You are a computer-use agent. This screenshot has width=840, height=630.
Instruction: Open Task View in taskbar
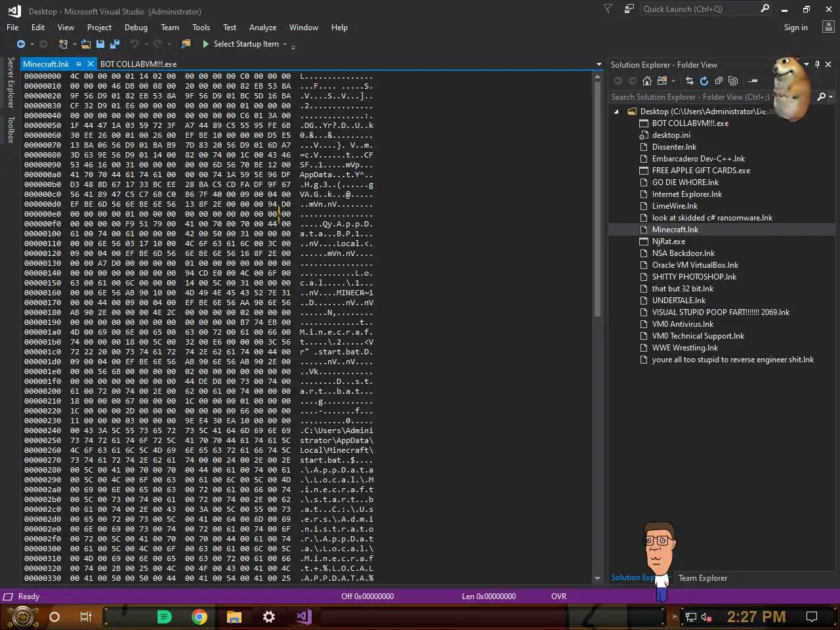tap(85, 617)
